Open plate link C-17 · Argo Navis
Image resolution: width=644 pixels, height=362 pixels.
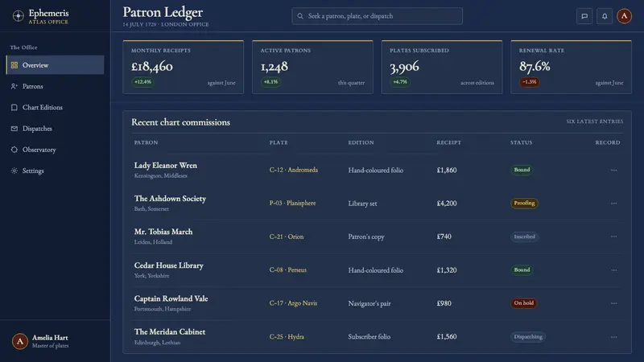[293, 303]
